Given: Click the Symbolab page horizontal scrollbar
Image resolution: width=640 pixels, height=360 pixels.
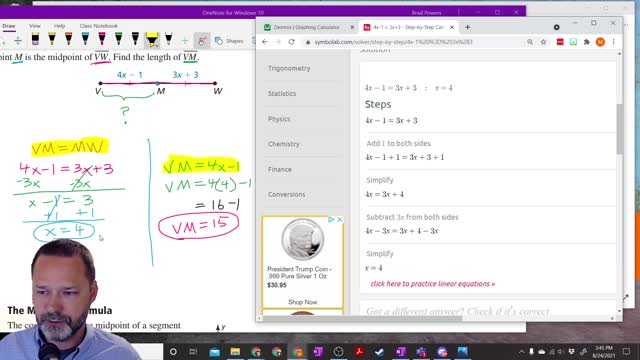Looking at the screenshot, I should coord(361,318).
